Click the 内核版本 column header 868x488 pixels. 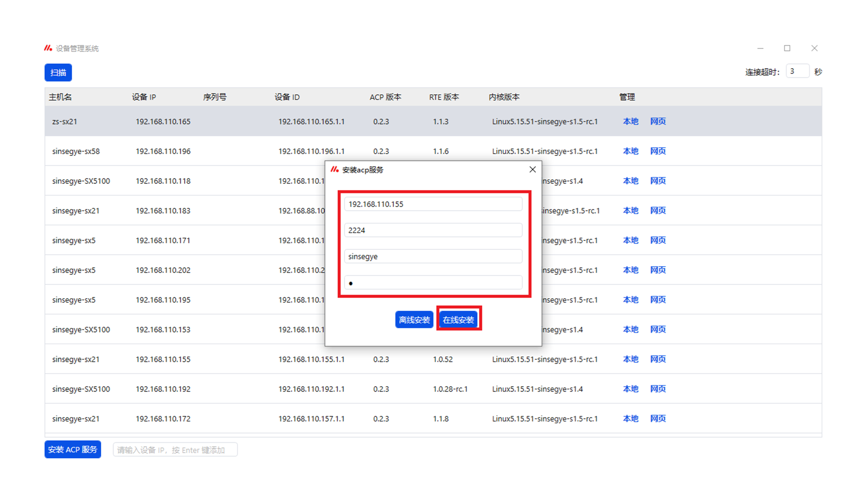[504, 97]
